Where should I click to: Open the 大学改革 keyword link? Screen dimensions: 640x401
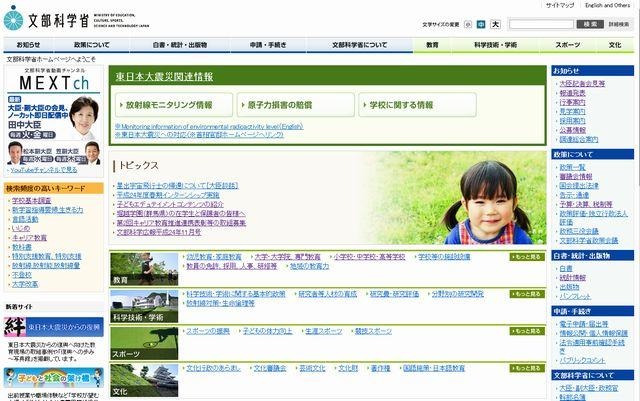click(x=25, y=284)
